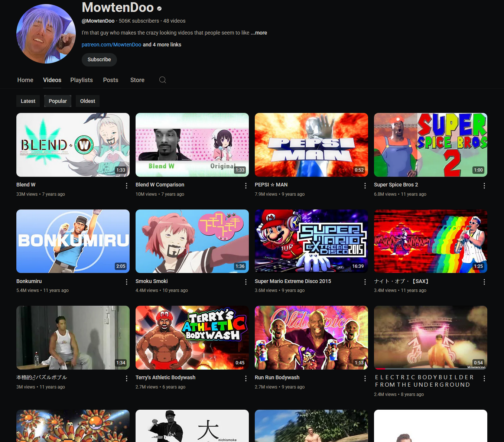
Task: Open the 'Run Run Bodywash' title link
Action: [277, 377]
